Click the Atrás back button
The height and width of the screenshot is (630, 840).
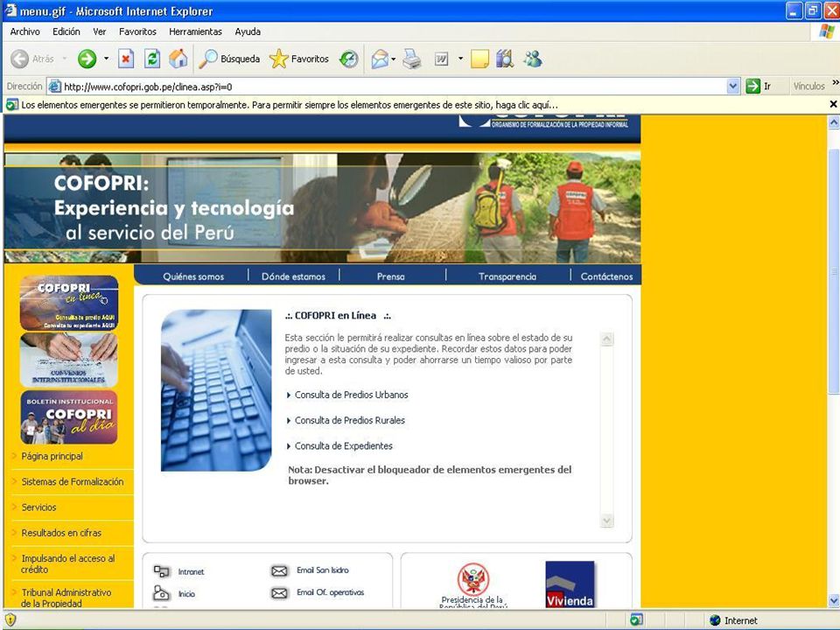[32, 59]
